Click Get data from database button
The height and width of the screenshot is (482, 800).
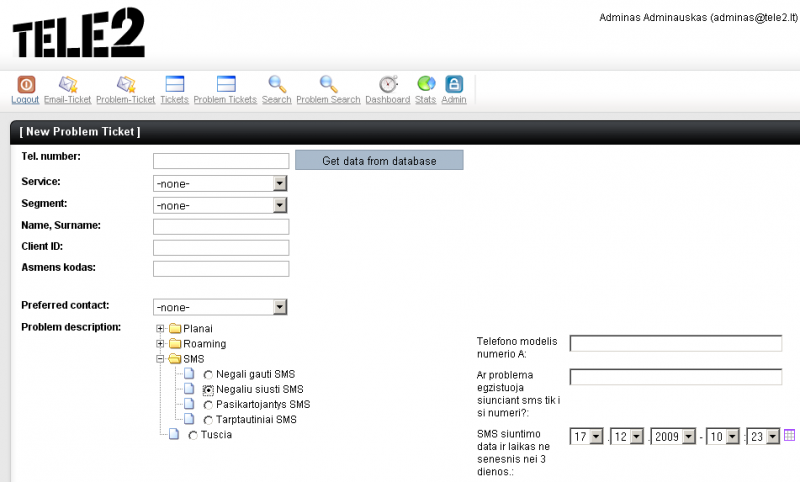pos(379,160)
